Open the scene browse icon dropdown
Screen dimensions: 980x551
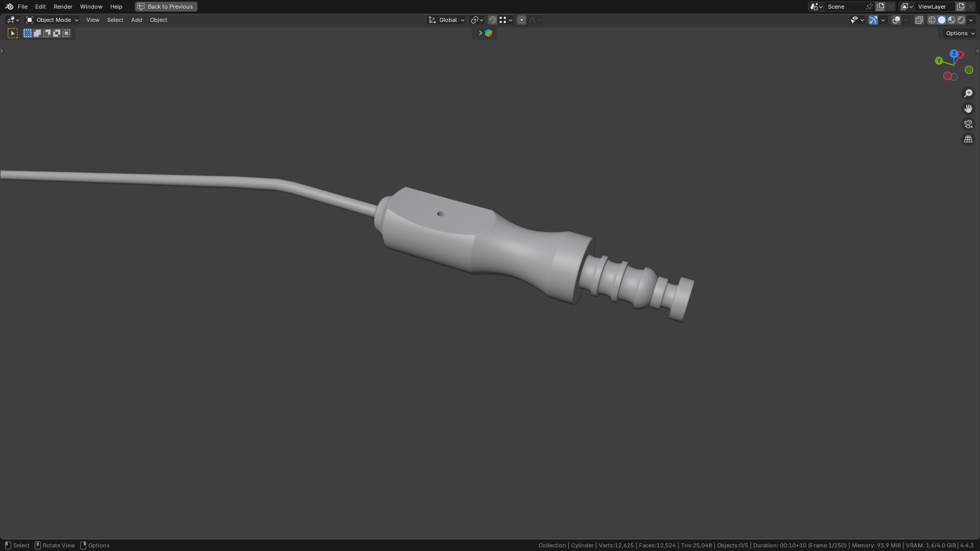point(816,7)
